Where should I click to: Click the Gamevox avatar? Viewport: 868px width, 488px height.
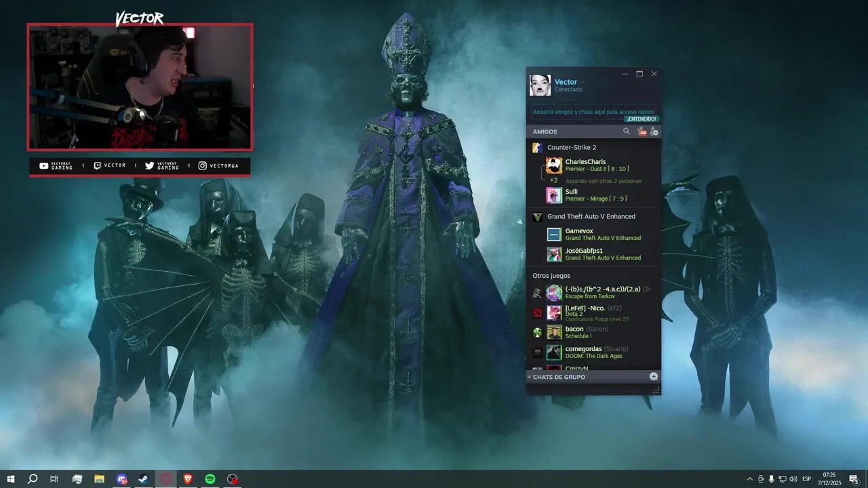pyautogui.click(x=554, y=235)
